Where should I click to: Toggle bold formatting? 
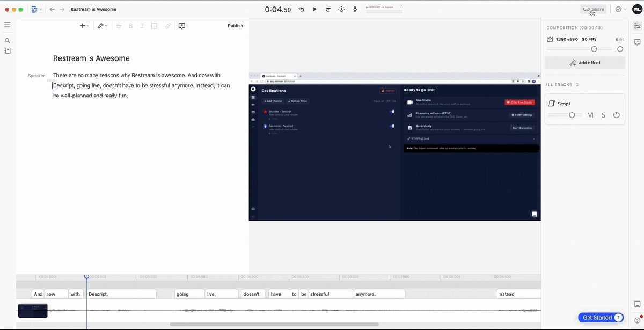pyautogui.click(x=130, y=26)
